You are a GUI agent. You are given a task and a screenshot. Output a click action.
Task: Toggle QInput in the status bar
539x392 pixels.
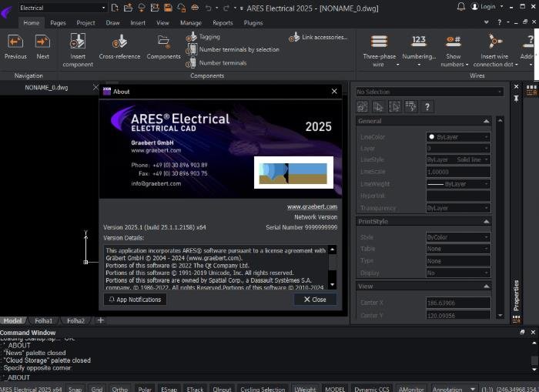tap(222, 389)
